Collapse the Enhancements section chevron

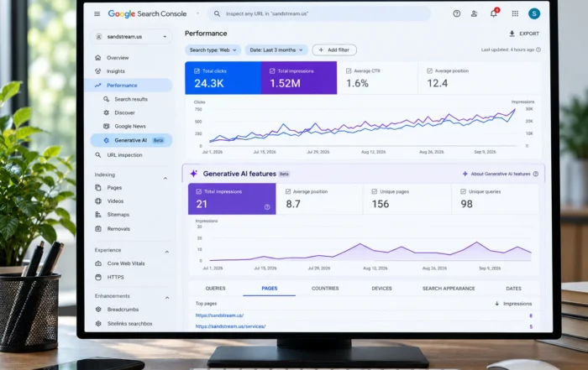pos(167,298)
